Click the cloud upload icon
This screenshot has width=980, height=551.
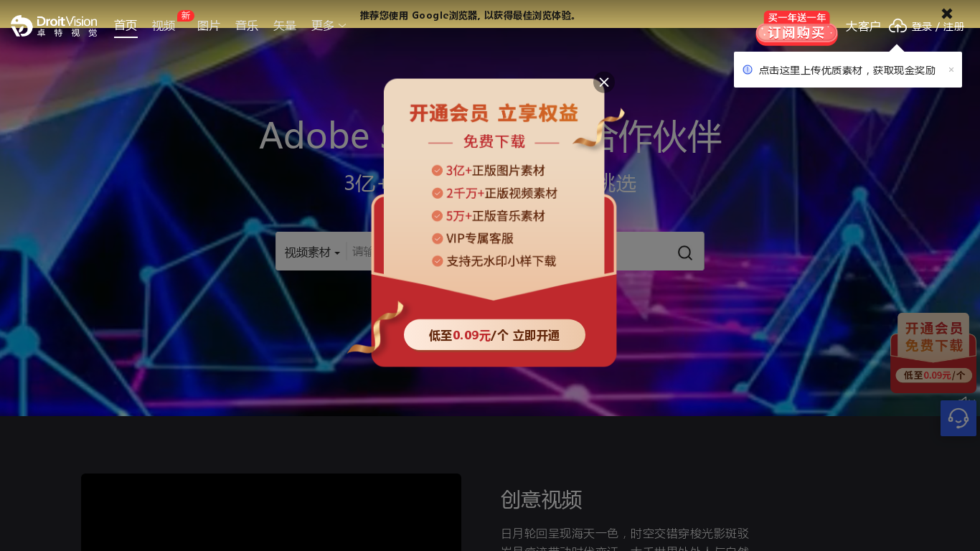898,26
